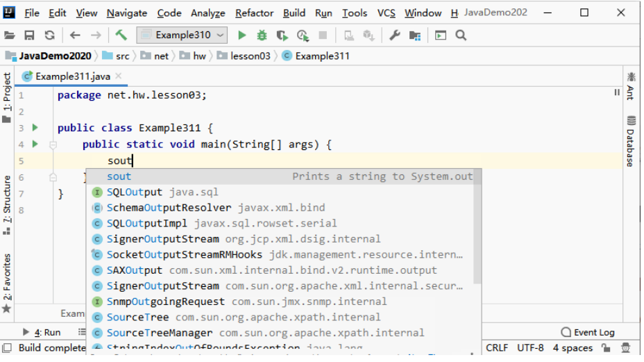Toggle read-only lock icon in status bar

click(x=606, y=348)
